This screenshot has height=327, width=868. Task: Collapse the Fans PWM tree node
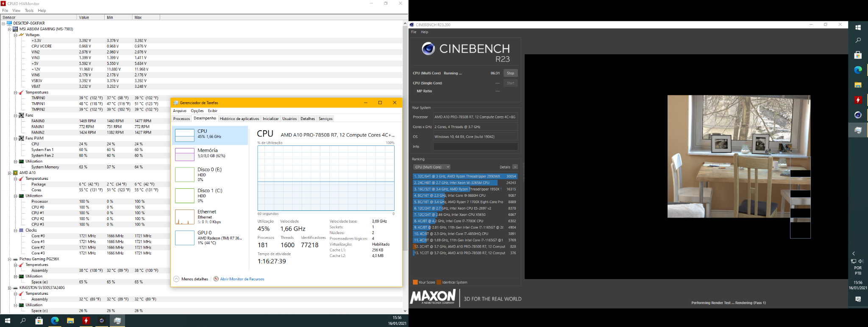(15, 138)
